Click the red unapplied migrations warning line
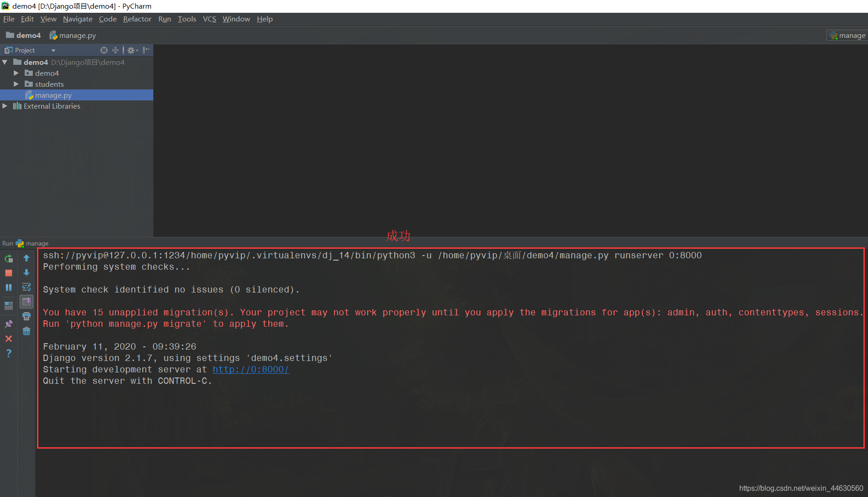Screen dimensions: 868x497 pos(453,312)
